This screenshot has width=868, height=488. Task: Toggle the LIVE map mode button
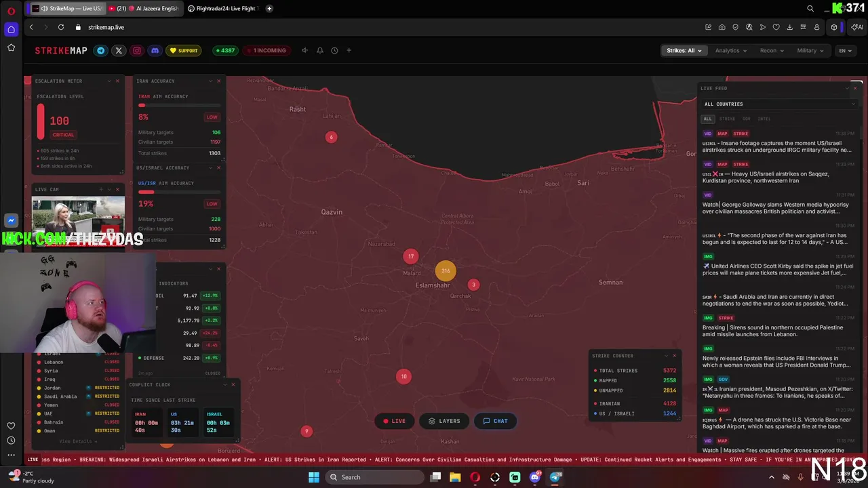[x=394, y=421]
